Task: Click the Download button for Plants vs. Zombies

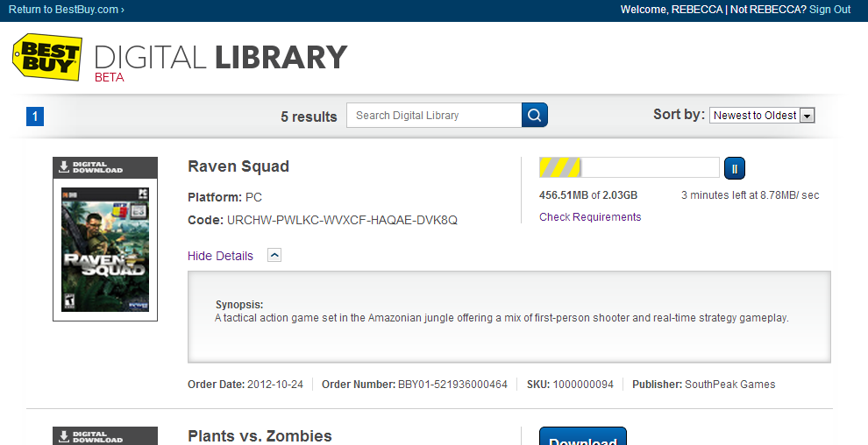Action: coord(583,436)
